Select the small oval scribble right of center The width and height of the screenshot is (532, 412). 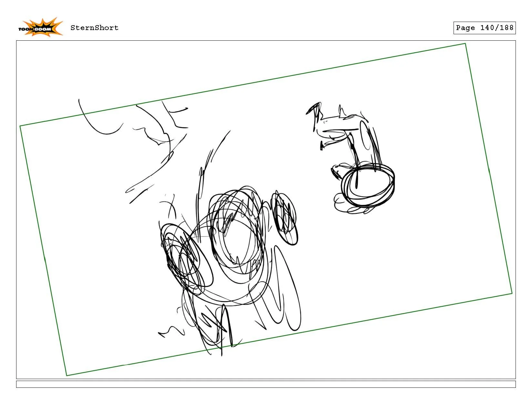[284, 216]
